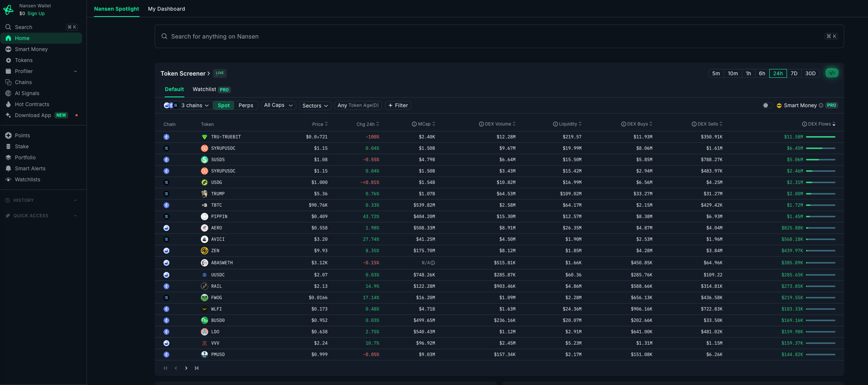Set timeframe to 10m
The height and width of the screenshot is (385, 868).
pyautogui.click(x=733, y=73)
